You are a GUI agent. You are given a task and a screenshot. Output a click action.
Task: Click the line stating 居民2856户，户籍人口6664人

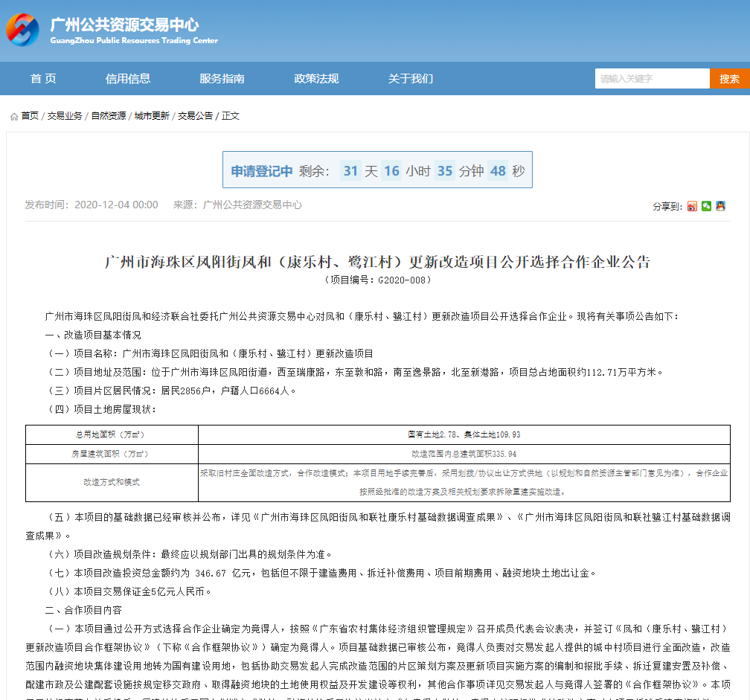(x=170, y=391)
